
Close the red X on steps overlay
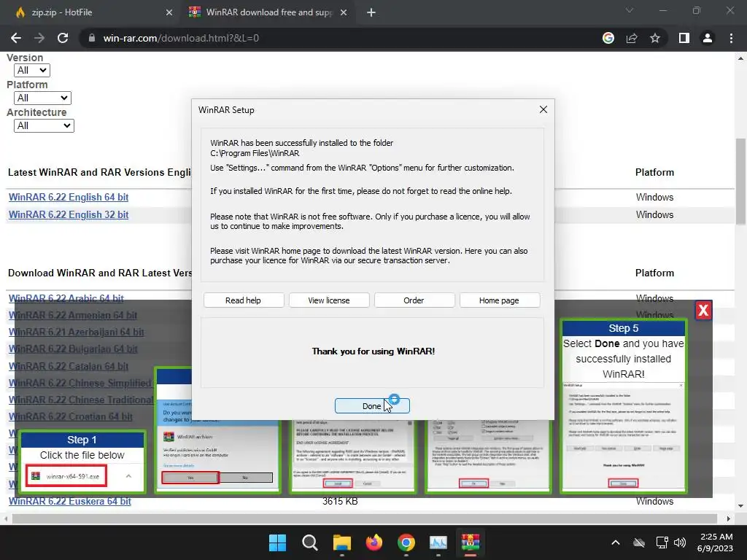(x=703, y=311)
